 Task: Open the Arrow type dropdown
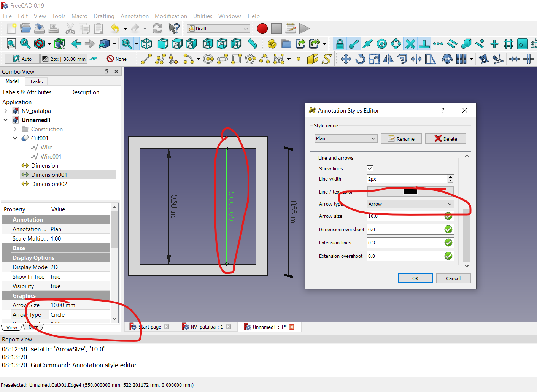point(410,204)
